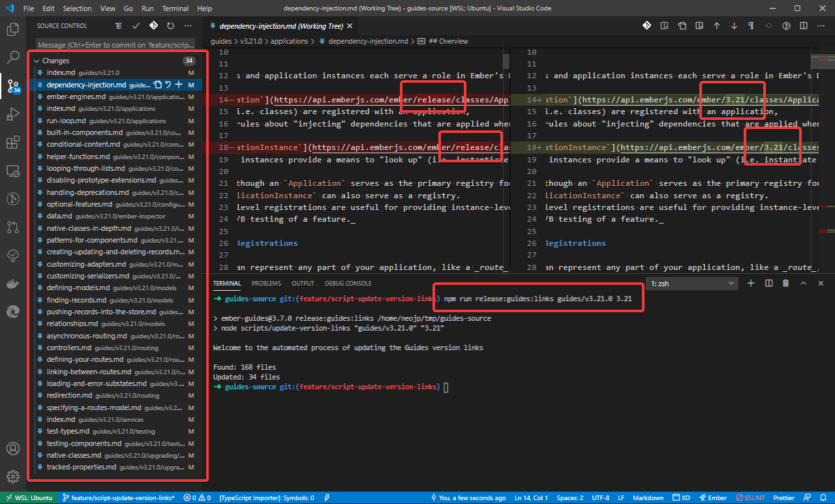Kill the terminal with trash icon
The height and width of the screenshot is (504, 835).
[x=785, y=284]
